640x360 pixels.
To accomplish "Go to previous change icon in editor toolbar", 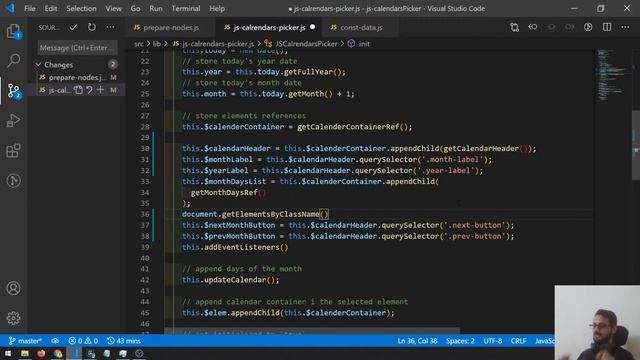I will click(533, 27).
